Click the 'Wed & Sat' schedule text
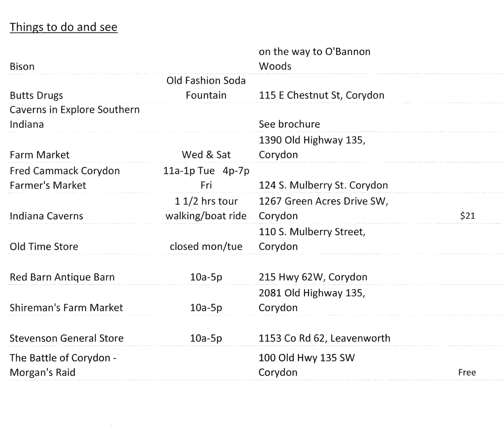Screen dimensions: 504x437 click(206, 155)
